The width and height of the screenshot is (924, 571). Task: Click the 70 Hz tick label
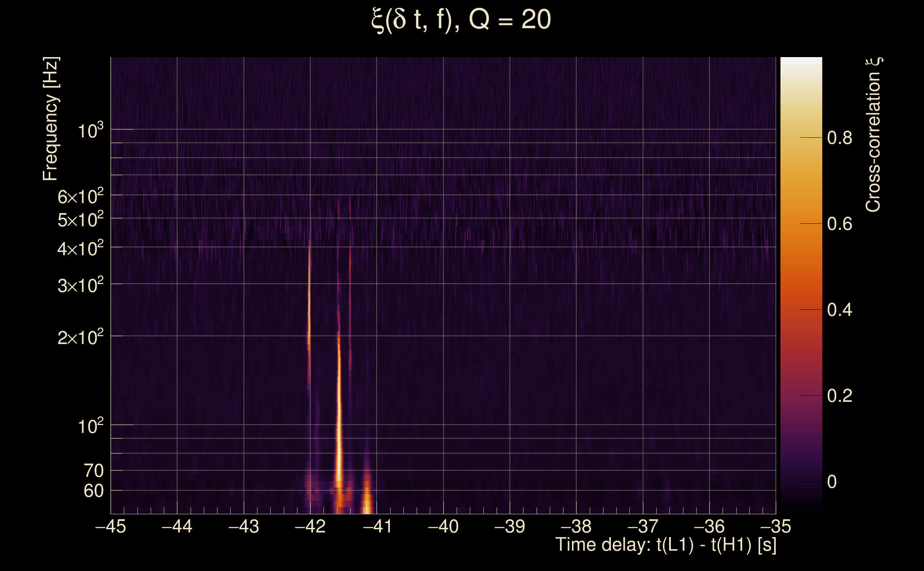click(x=93, y=471)
